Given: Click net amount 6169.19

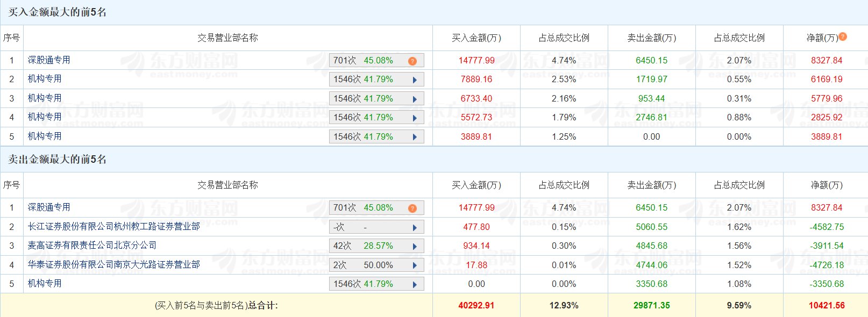Looking at the screenshot, I should [x=827, y=79].
